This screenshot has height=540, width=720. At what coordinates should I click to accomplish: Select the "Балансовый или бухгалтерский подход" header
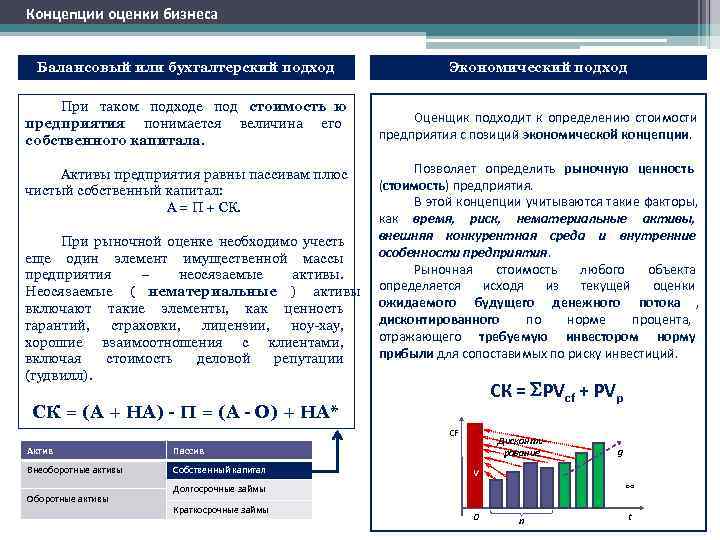(x=186, y=68)
